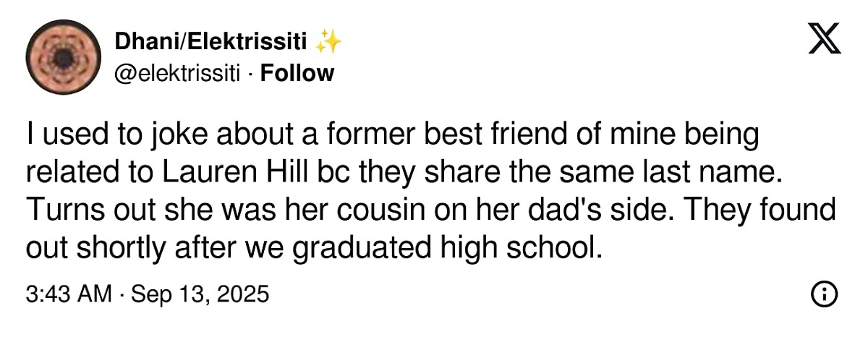Open the 3:43 AM time link

(69, 294)
